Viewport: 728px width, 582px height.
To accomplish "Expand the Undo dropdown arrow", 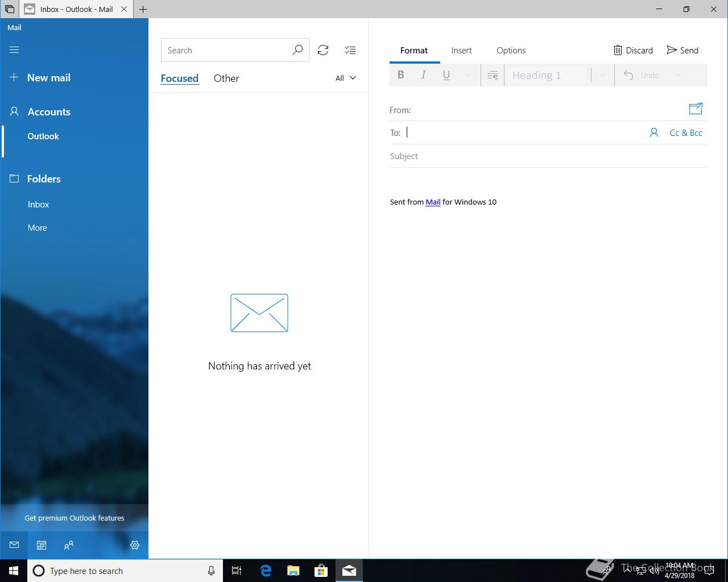I will coord(678,75).
